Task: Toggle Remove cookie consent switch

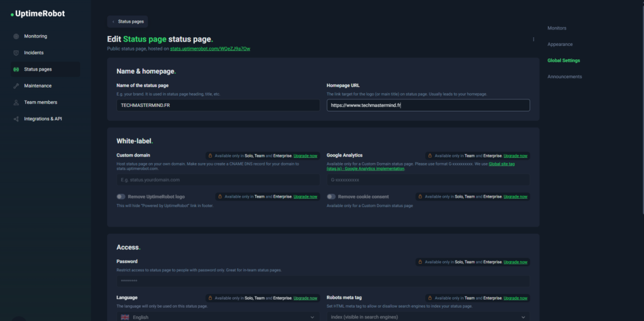Action: coord(331,196)
